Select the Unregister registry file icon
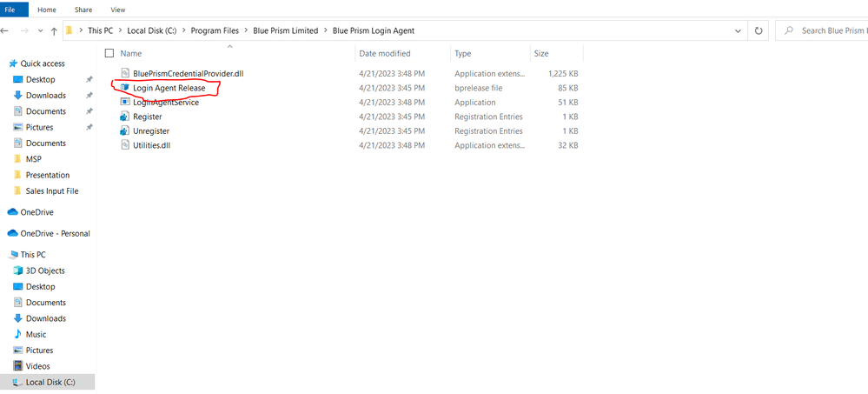Viewport: 868px width, 394px height. pos(125,130)
